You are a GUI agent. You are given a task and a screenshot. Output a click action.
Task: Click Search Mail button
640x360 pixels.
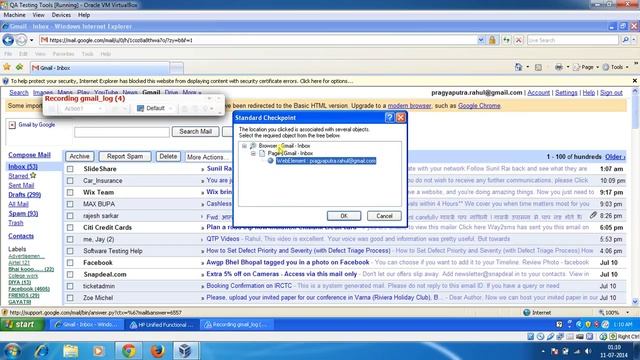[x=196, y=131]
